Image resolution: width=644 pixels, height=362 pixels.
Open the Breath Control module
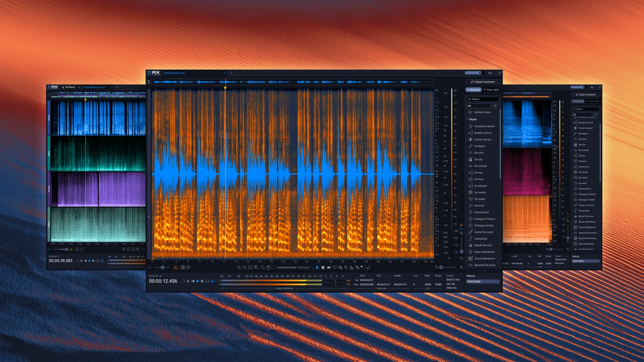point(480,133)
